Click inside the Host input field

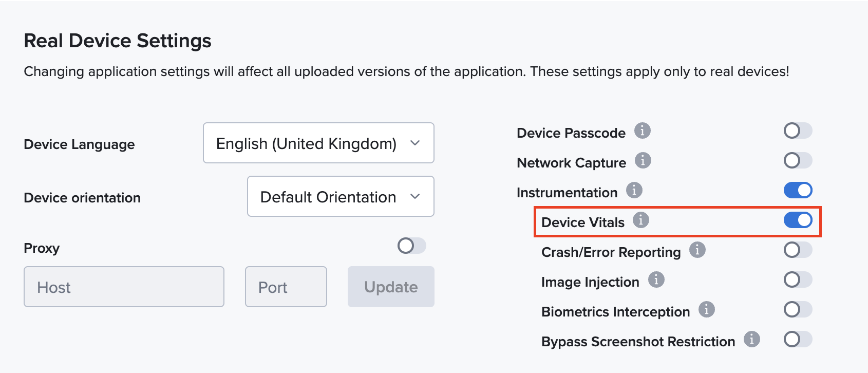123,287
